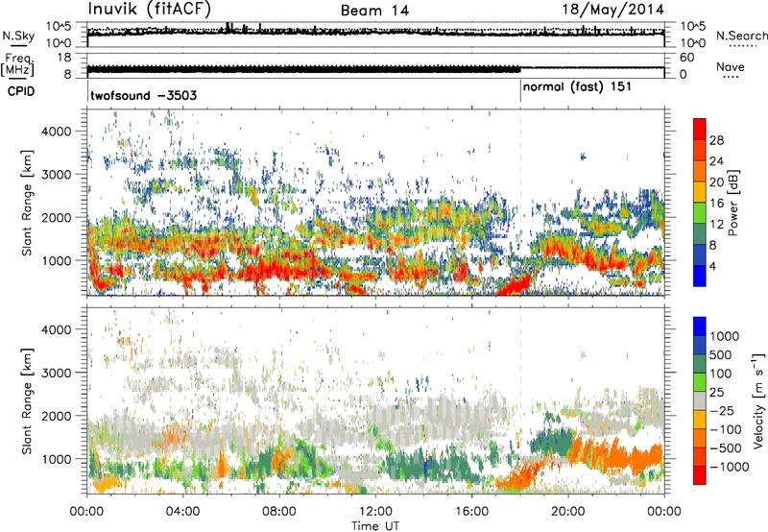Screen dimensions: 768x532
Task: Click the 'twofsound -3503' CPID text
Action: 143,95
